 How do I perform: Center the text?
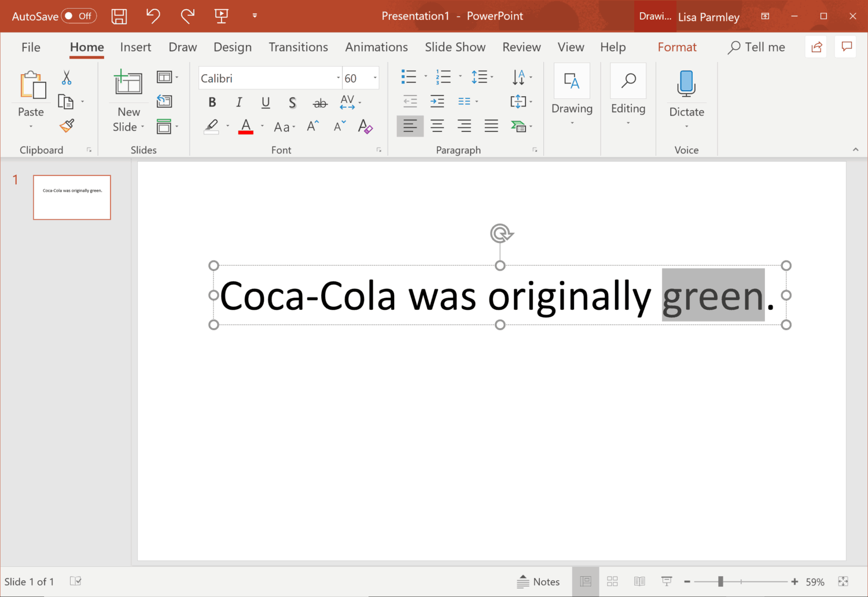coord(437,126)
